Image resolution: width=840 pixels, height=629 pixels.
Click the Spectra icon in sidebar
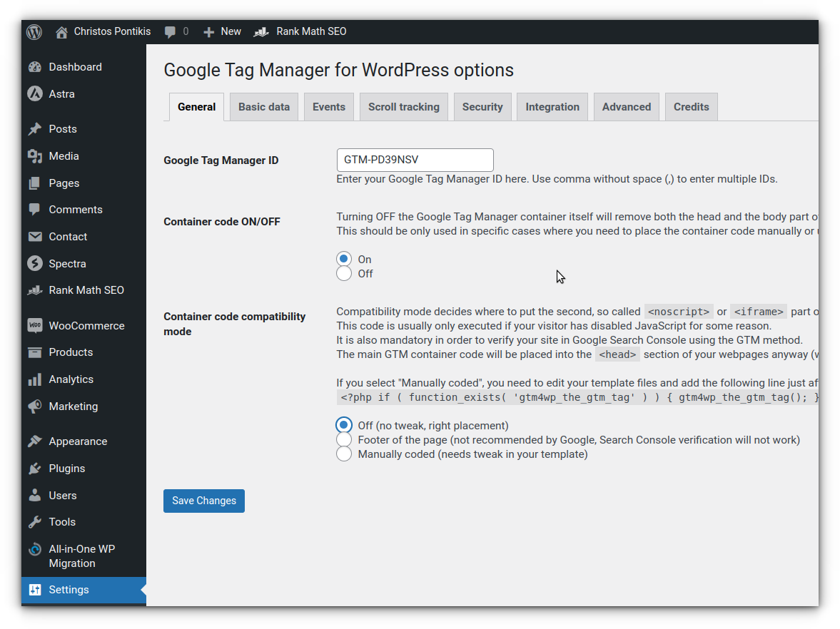(35, 263)
